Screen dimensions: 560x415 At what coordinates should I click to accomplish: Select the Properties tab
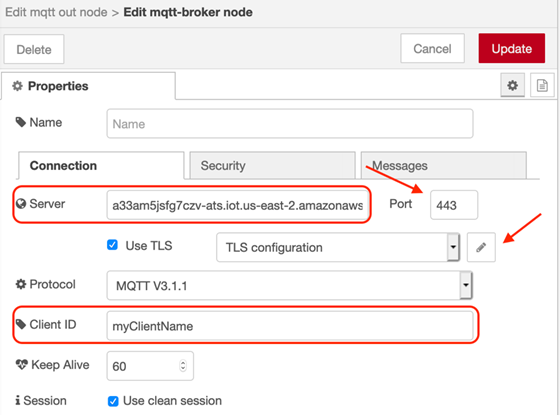(88, 86)
